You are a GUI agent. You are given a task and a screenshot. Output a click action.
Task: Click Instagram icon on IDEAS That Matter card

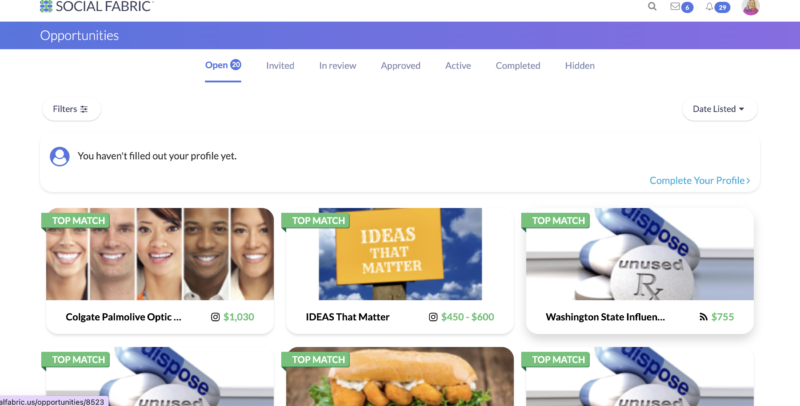(433, 317)
